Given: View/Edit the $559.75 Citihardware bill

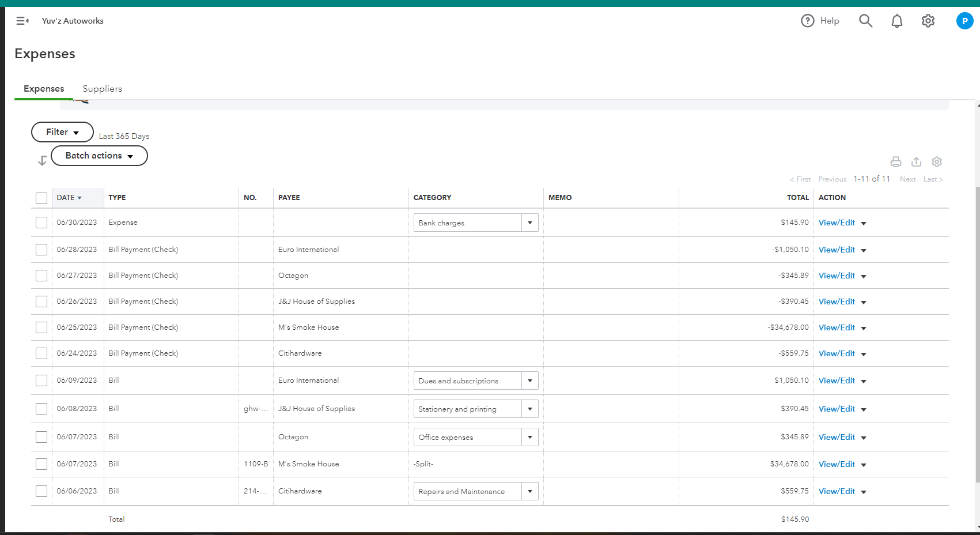Looking at the screenshot, I should click(x=837, y=491).
